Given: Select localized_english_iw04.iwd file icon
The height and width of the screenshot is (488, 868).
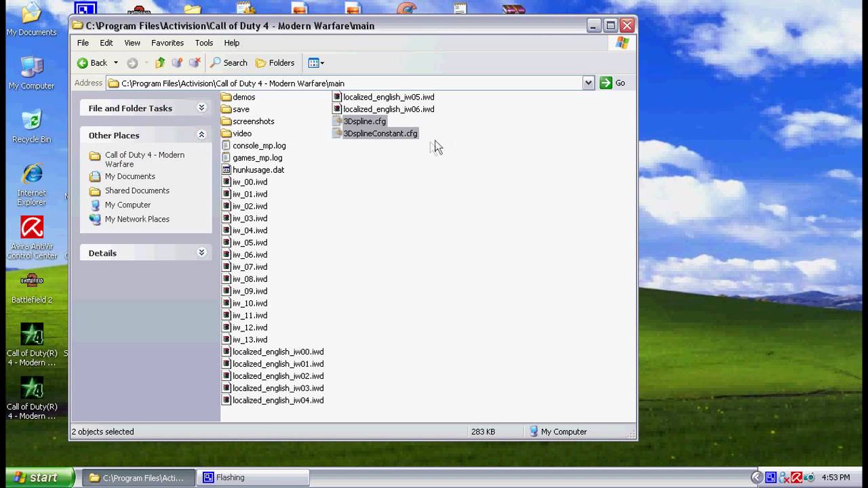Looking at the screenshot, I should click(x=226, y=401).
